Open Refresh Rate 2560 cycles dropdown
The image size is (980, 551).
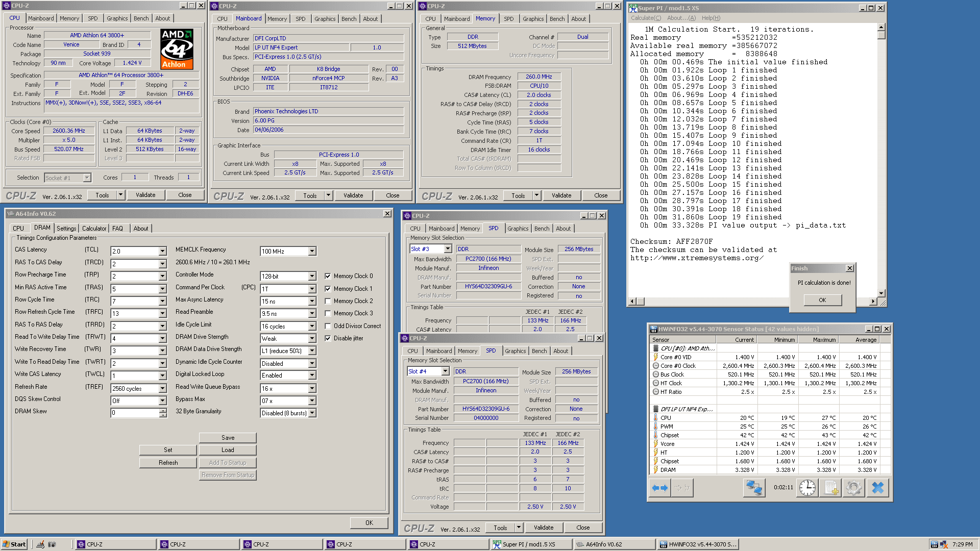coord(162,389)
